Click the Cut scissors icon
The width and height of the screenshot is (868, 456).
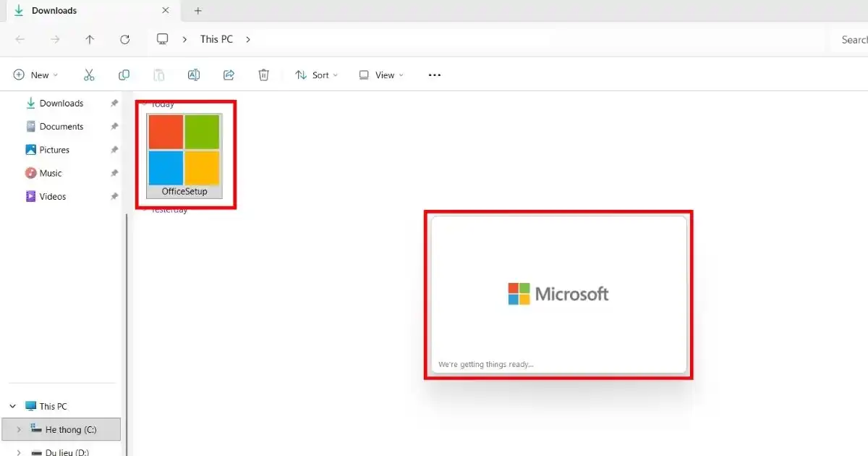89,75
